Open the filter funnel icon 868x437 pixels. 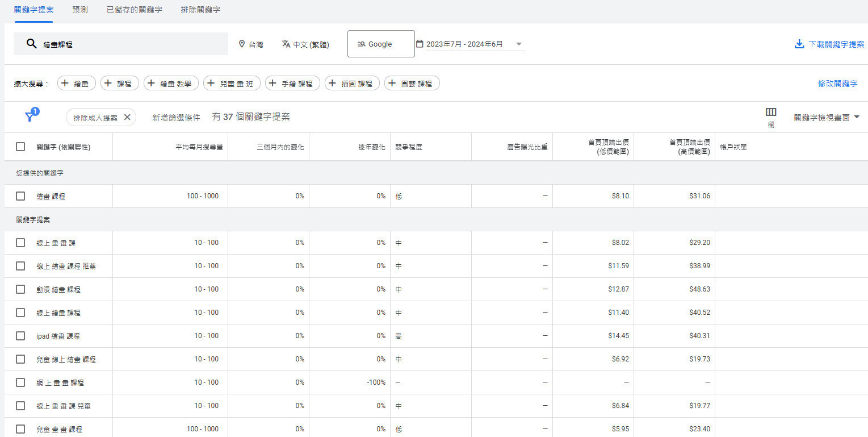(x=30, y=116)
